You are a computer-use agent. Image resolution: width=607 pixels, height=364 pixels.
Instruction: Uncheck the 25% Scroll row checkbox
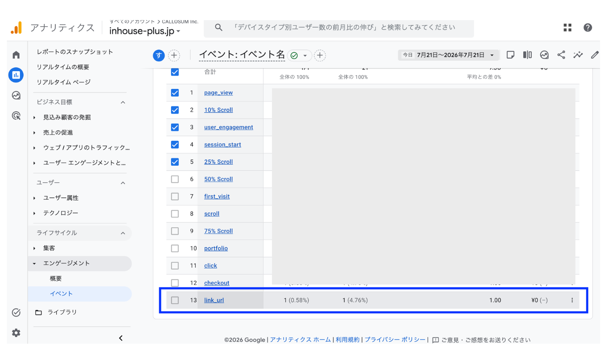[x=175, y=162]
